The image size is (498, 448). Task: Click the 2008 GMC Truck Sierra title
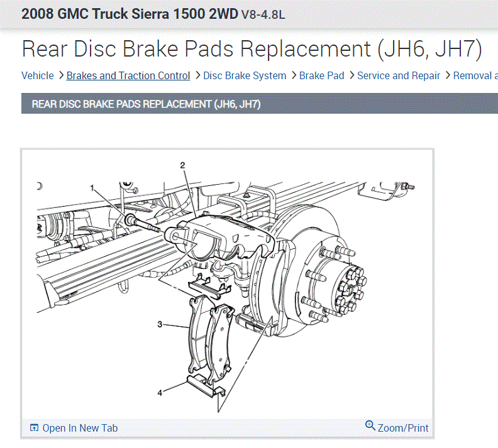[x=130, y=14]
